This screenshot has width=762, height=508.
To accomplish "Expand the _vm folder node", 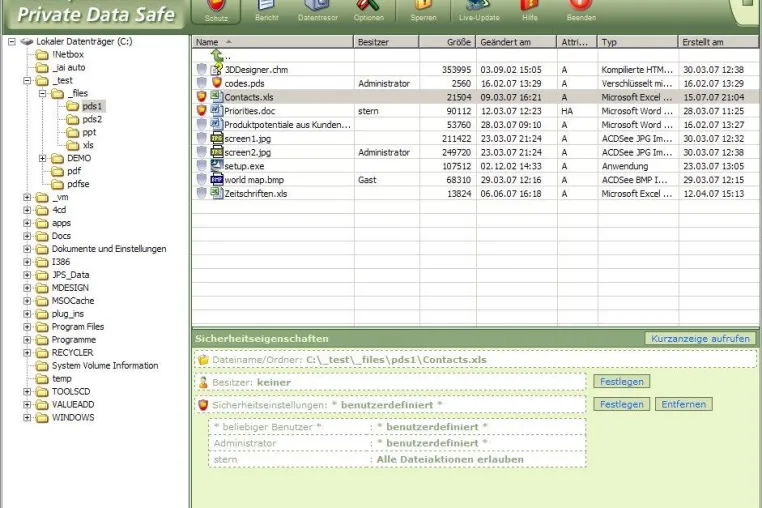I will [x=27, y=197].
